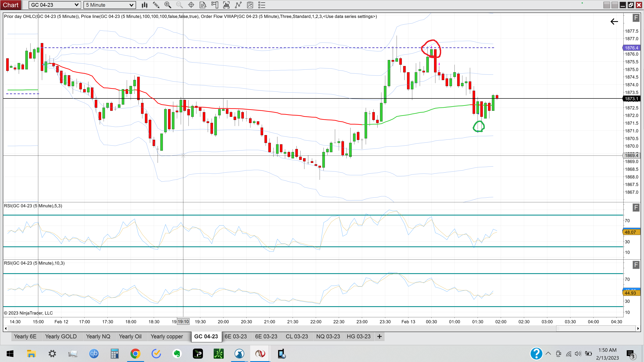Screen dimensions: 644x362
Task: Open the data box icon
Action: pyautogui.click(x=203, y=5)
